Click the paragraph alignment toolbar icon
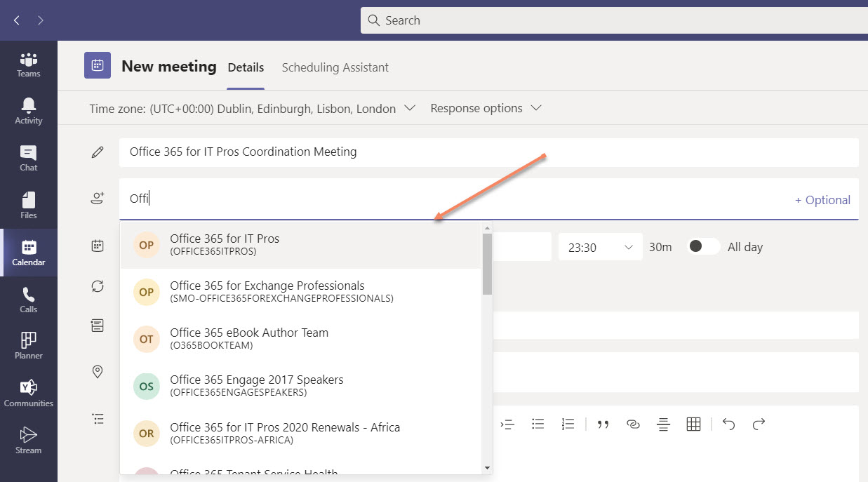The image size is (868, 482). [x=663, y=424]
